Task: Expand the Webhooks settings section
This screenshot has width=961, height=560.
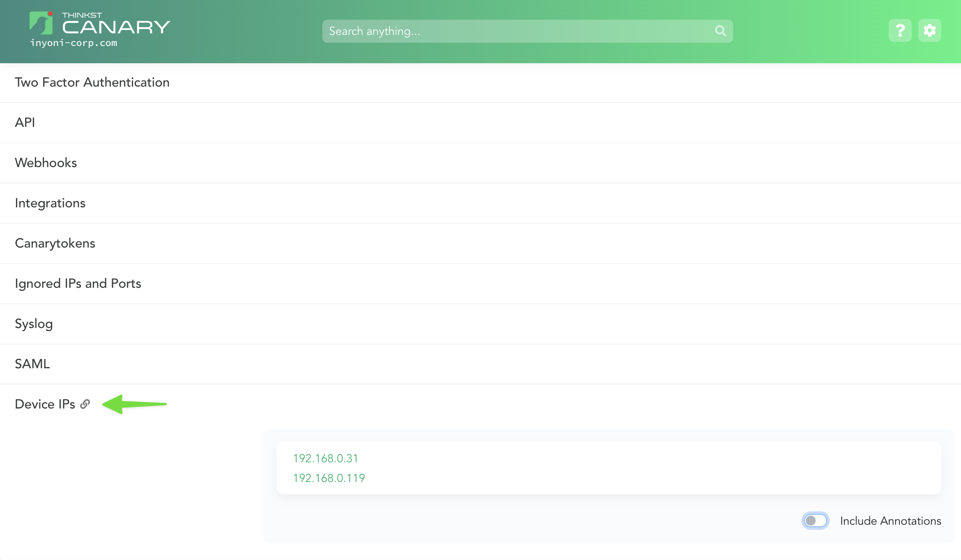Action: [46, 163]
